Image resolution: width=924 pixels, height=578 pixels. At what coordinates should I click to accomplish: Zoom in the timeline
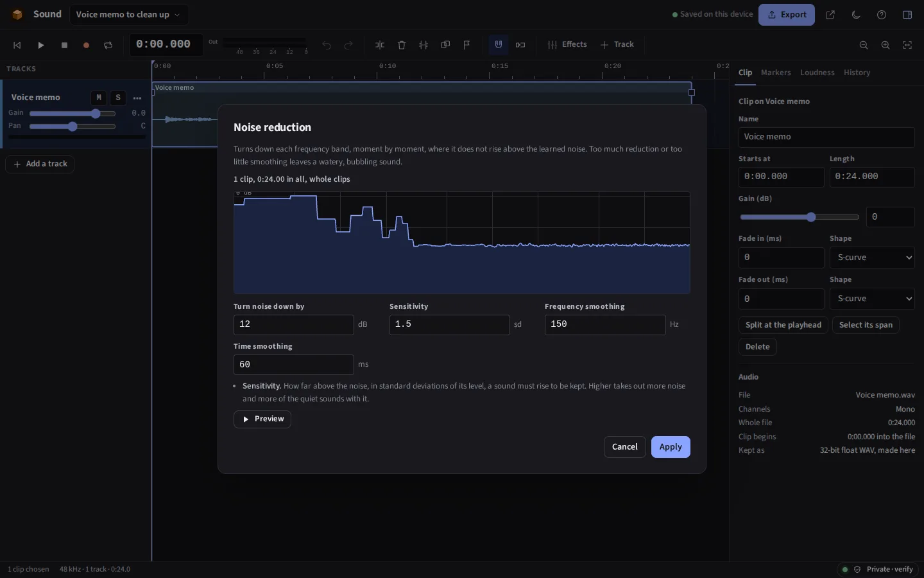tap(886, 45)
